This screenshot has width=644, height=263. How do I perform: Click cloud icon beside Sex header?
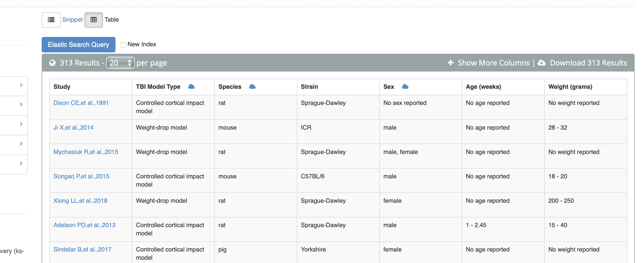(x=405, y=87)
